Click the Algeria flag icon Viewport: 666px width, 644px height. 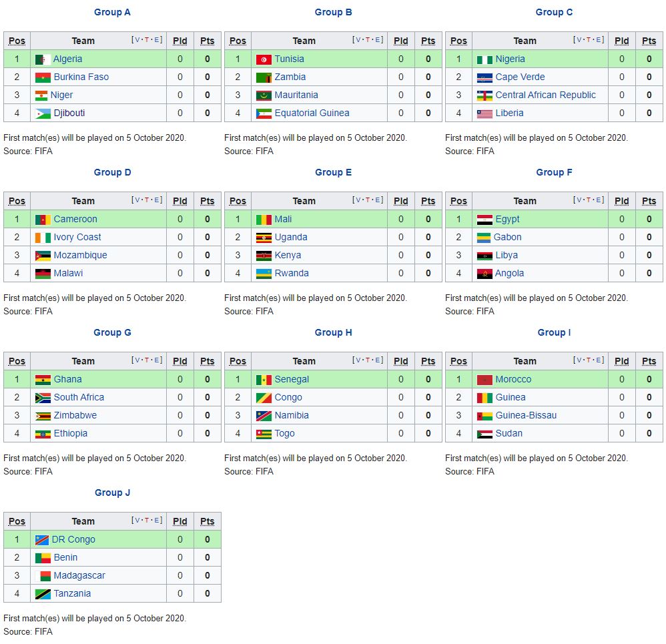pos(43,59)
